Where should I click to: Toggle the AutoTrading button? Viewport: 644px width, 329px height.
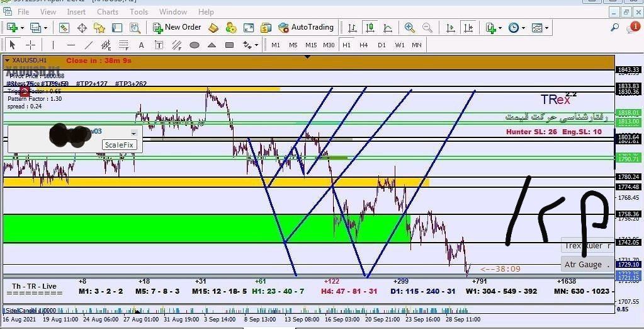click(306, 28)
